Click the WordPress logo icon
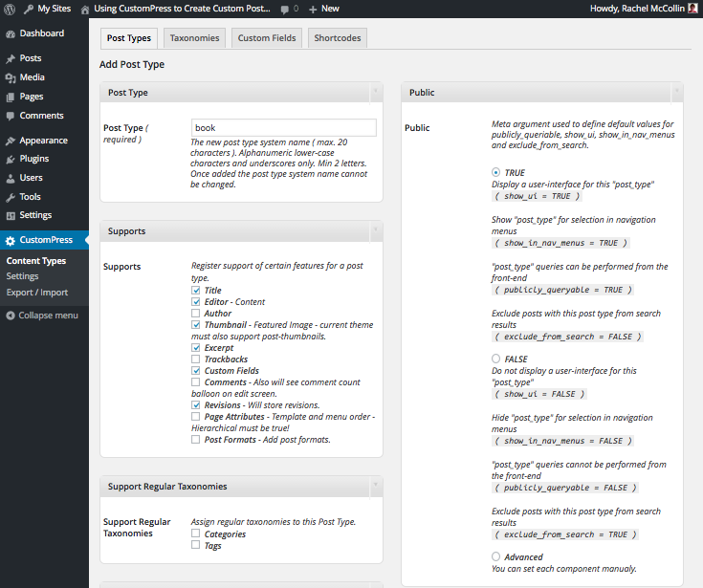This screenshot has width=703, height=588. pyautogui.click(x=10, y=9)
